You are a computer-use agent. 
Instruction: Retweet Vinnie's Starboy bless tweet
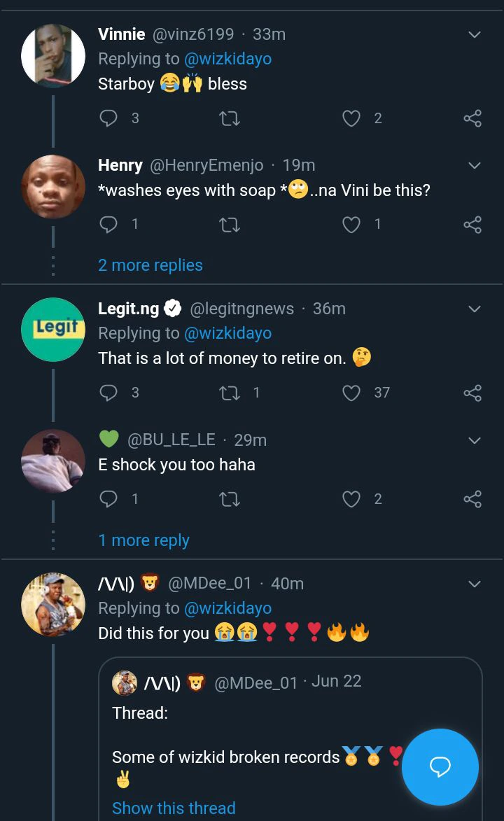tap(230, 118)
